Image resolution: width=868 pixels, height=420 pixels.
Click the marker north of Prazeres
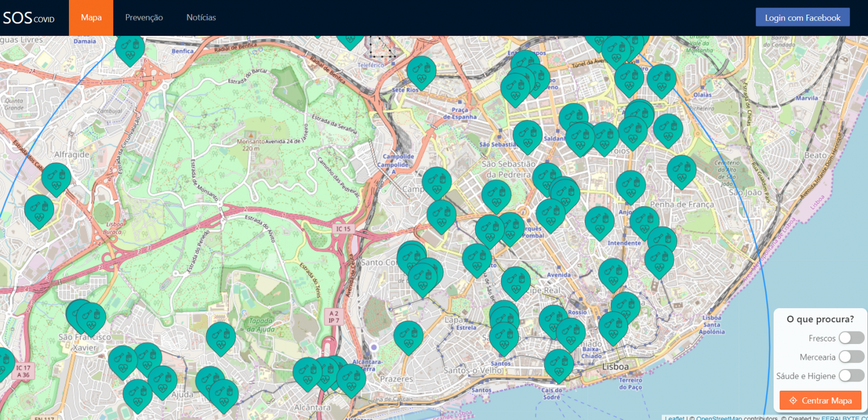pos(409,338)
